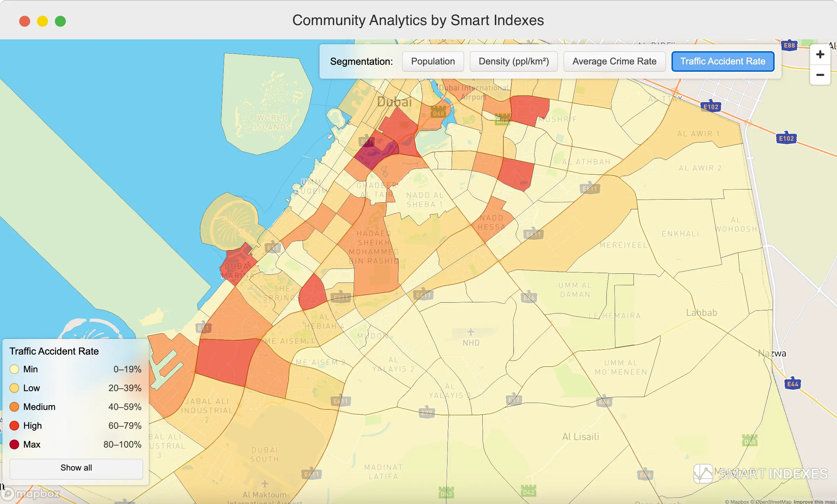Open the Mapbox logo link
The width and height of the screenshot is (837, 504).
click(x=31, y=494)
